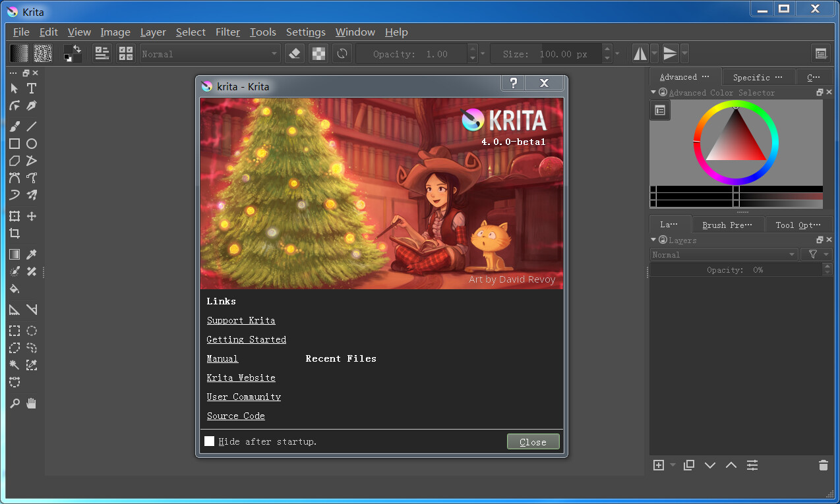Select the Crop tool
The width and height of the screenshot is (840, 504).
(x=14, y=233)
